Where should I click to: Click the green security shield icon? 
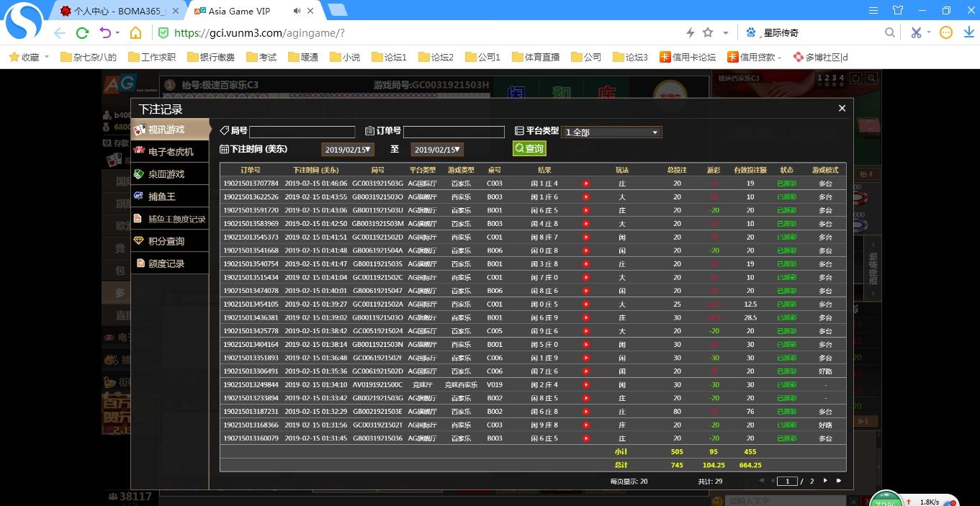(x=163, y=33)
